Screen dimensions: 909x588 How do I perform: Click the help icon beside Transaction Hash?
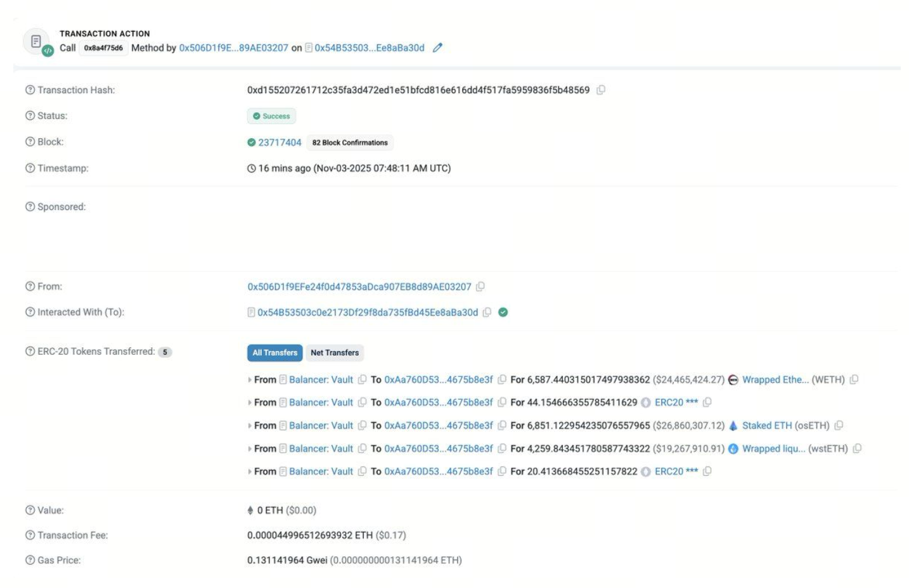[30, 90]
